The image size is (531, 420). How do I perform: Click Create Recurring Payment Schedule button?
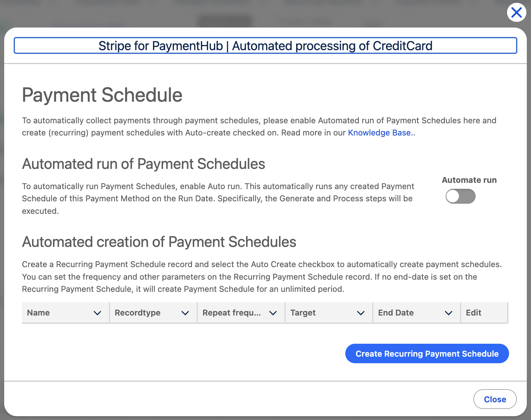(427, 353)
